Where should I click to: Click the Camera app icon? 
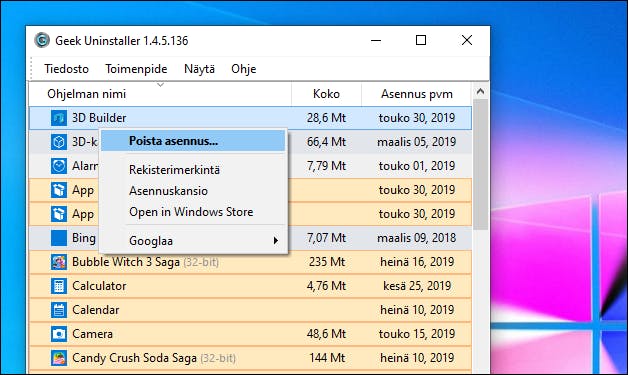click(59, 334)
